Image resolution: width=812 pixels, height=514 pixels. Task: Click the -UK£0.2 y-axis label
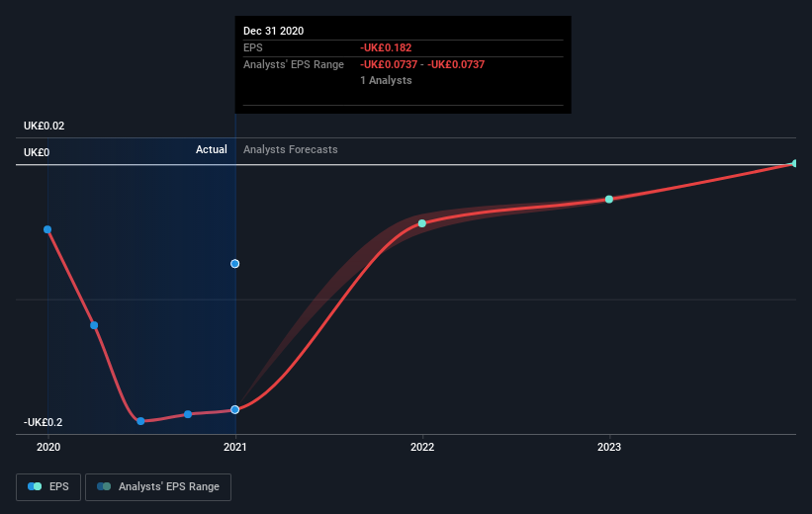coord(43,422)
